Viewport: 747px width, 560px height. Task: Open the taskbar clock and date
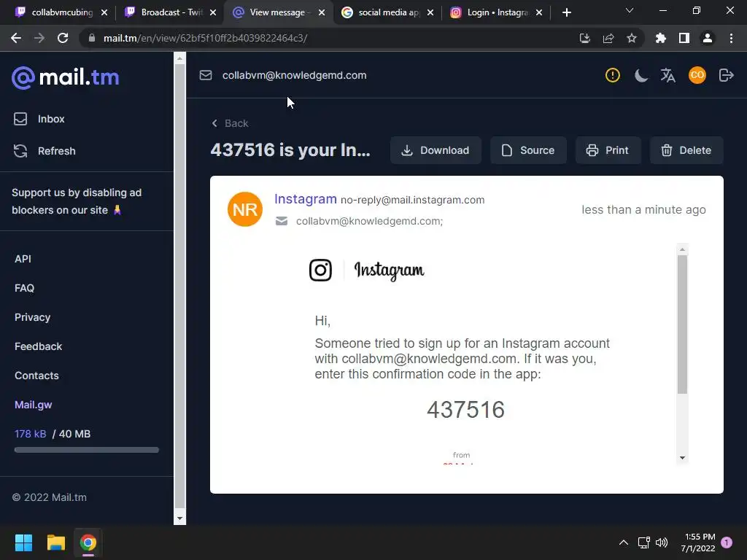pos(698,542)
